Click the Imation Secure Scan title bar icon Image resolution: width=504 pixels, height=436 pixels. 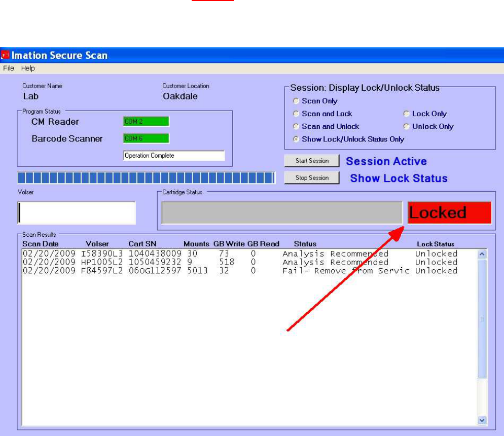(5, 55)
